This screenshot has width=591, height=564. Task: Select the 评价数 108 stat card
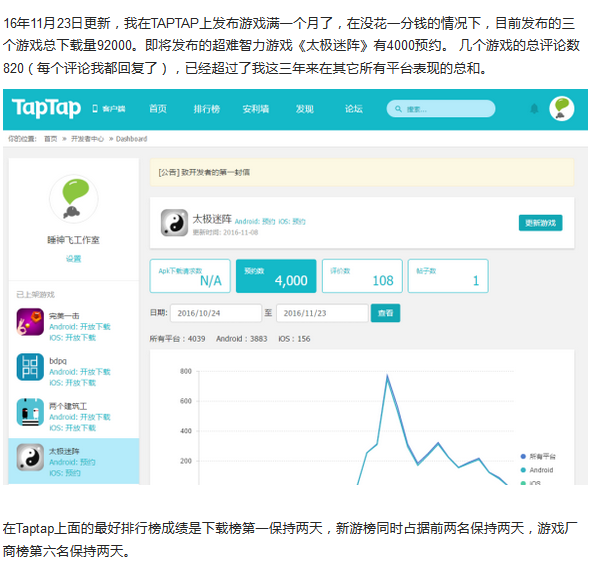click(x=362, y=276)
